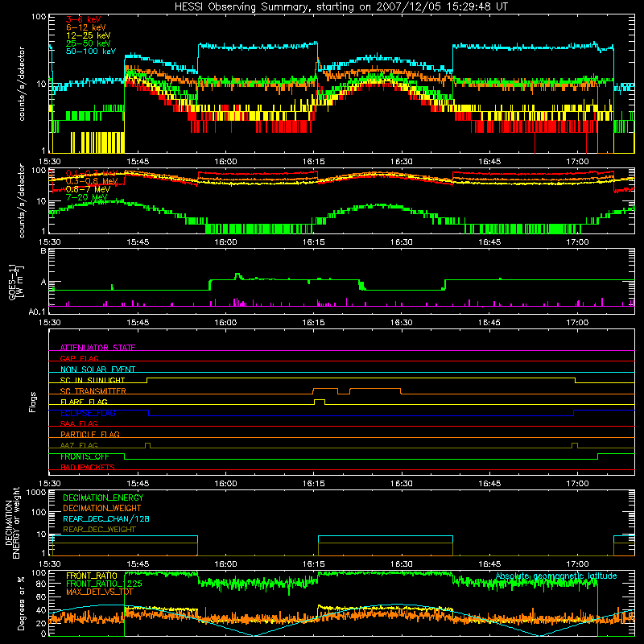Click the yellow 0.8-7 MeV legend label
Viewport: 644px width, 644px height.
[x=88, y=189]
